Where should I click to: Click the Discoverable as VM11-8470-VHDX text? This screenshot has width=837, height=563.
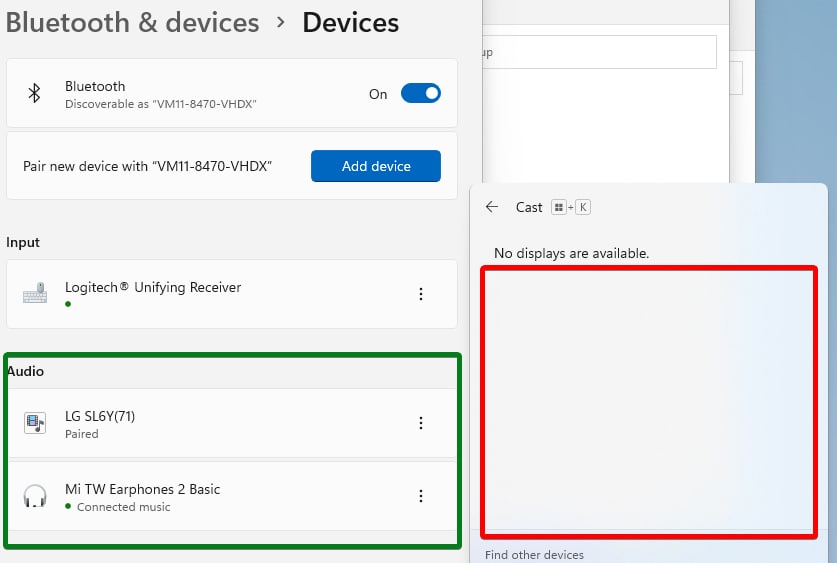(161, 104)
